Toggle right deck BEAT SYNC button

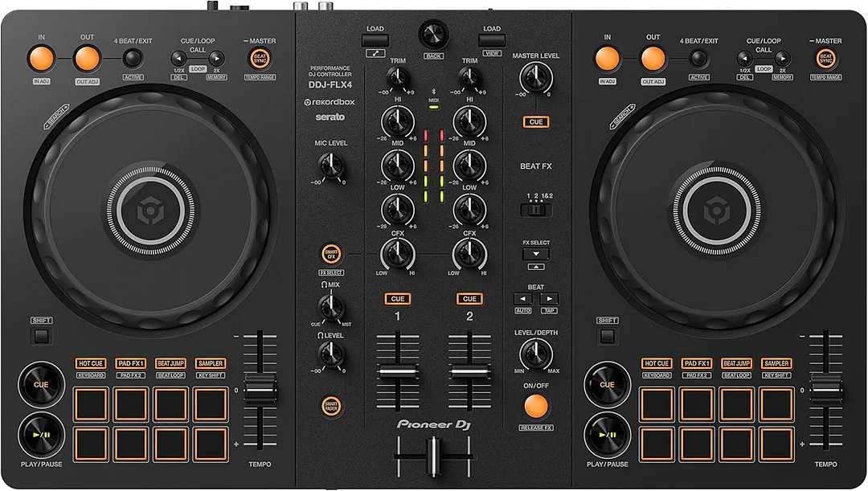pos(825,59)
